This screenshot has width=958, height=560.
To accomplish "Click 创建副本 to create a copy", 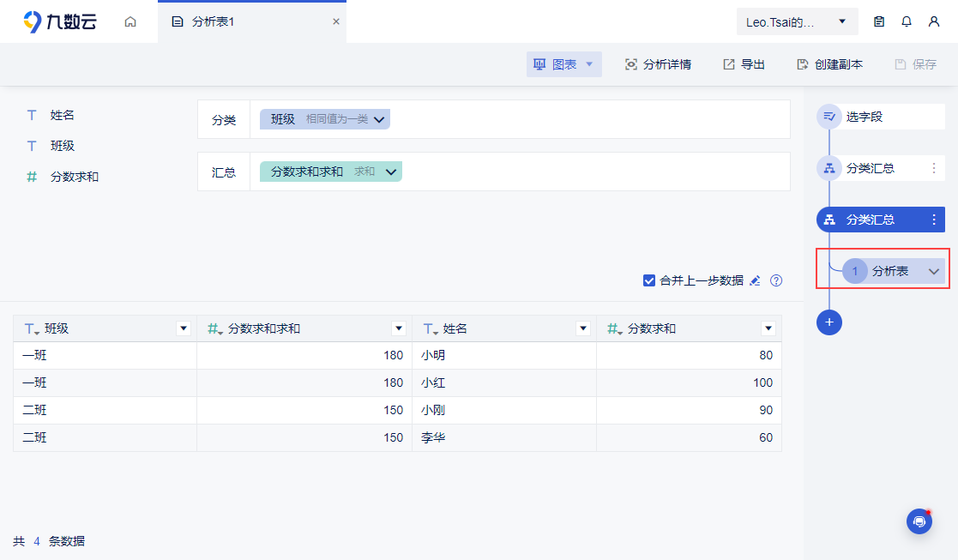I will 829,64.
